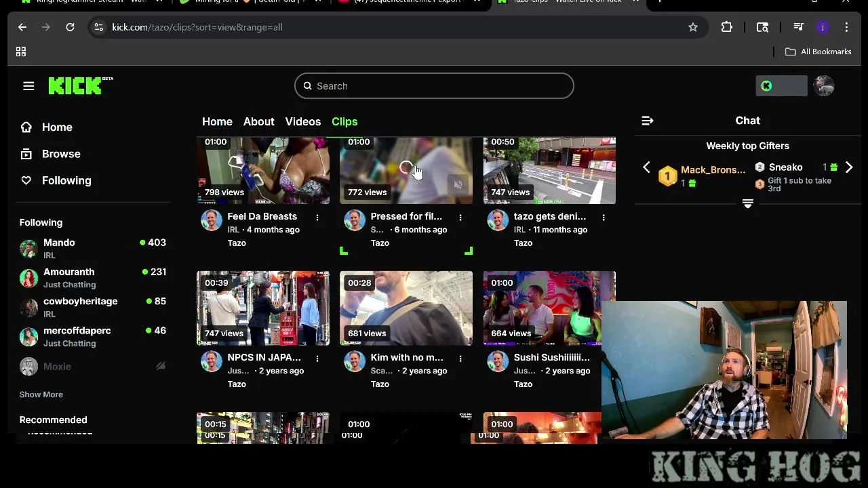Switch to the Videos tab
Image resolution: width=868 pixels, height=488 pixels.
pos(303,121)
